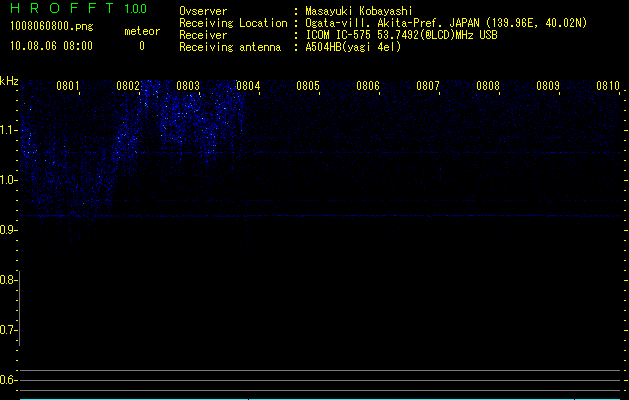This screenshot has width=629, height=400.
Task: Click the Receiving antenna label
Action: (x=230, y=47)
